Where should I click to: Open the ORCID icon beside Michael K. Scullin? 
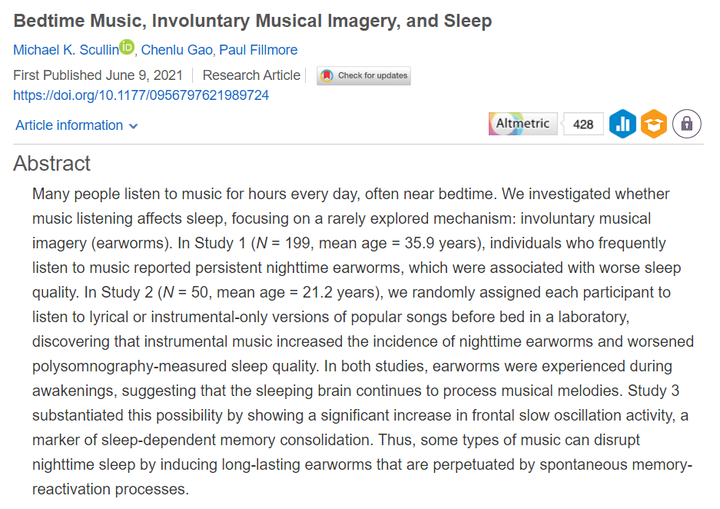click(127, 47)
